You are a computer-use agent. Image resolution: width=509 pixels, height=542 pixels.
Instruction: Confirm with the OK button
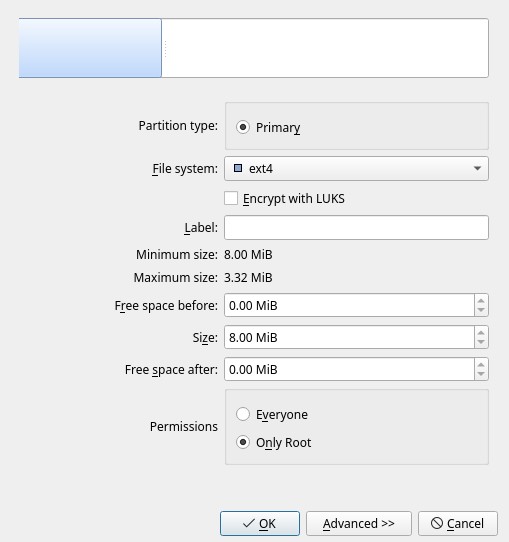(x=260, y=523)
